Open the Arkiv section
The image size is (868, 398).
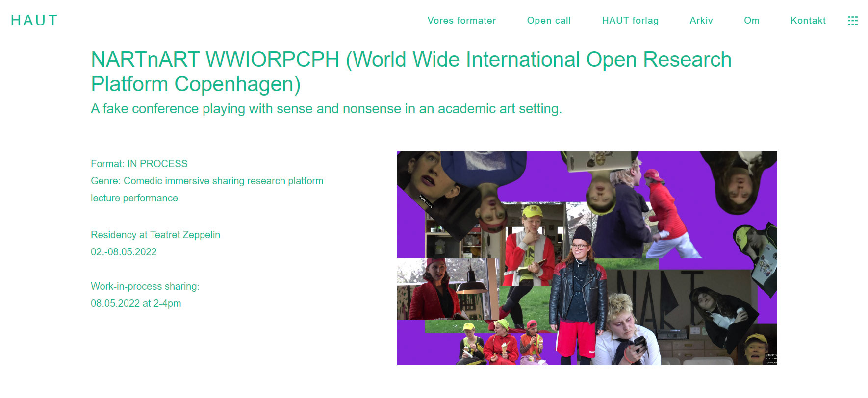[701, 21]
